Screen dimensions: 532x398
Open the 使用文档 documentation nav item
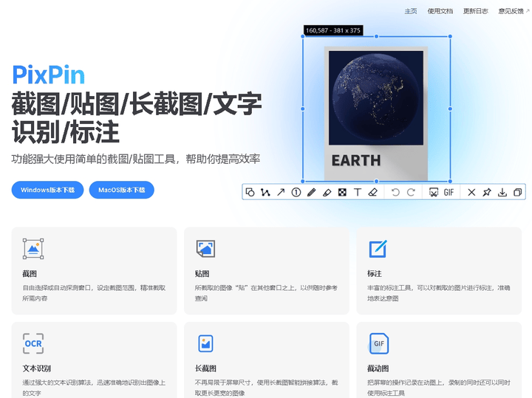pos(440,11)
